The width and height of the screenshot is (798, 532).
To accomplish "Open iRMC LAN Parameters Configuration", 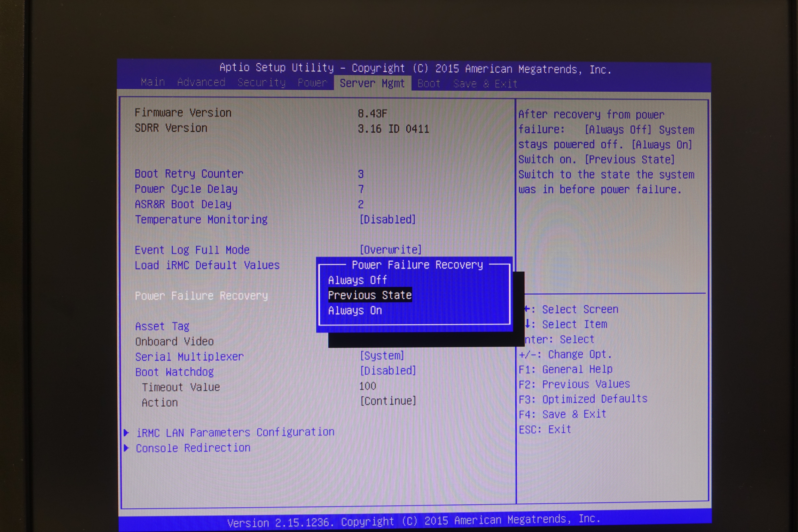I will pos(235,432).
